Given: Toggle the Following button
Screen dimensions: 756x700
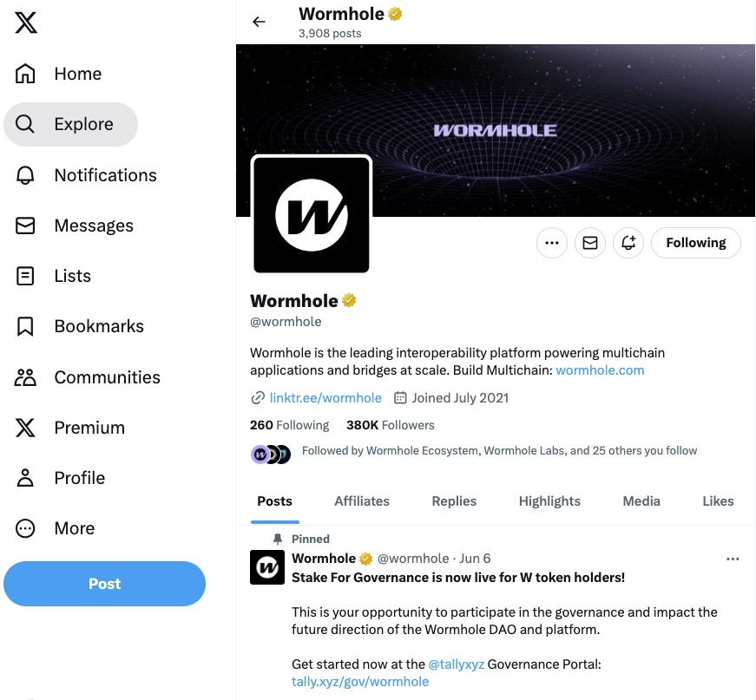Looking at the screenshot, I should (x=695, y=243).
